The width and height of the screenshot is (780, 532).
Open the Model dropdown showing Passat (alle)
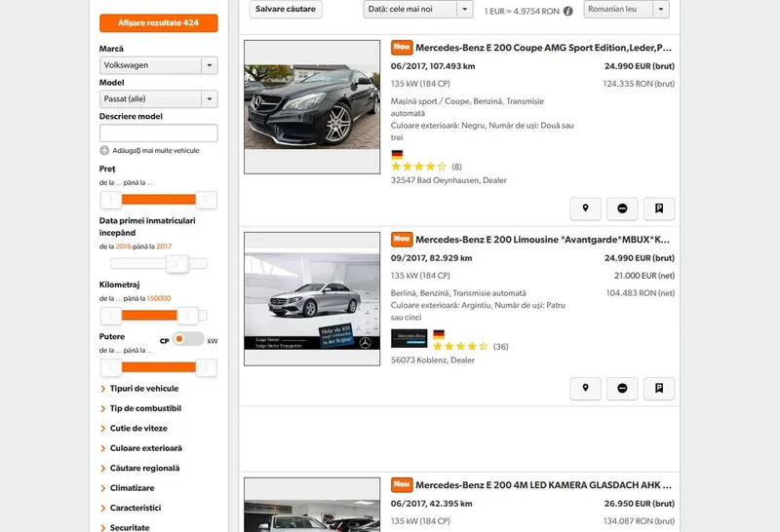coord(158,98)
